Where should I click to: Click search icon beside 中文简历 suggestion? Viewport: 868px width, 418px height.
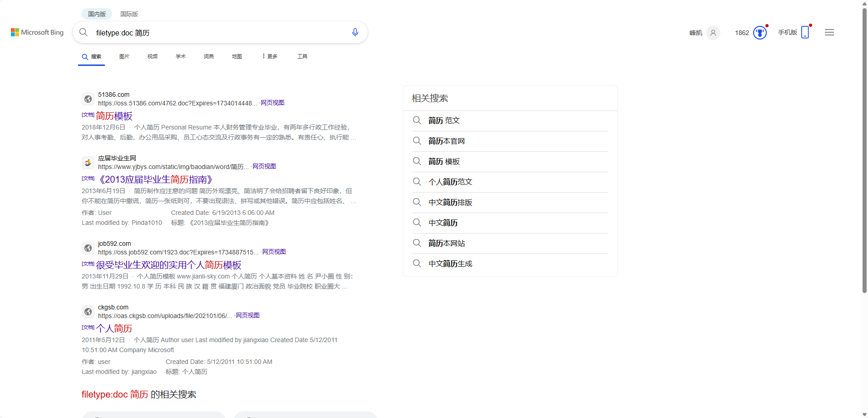tap(417, 223)
